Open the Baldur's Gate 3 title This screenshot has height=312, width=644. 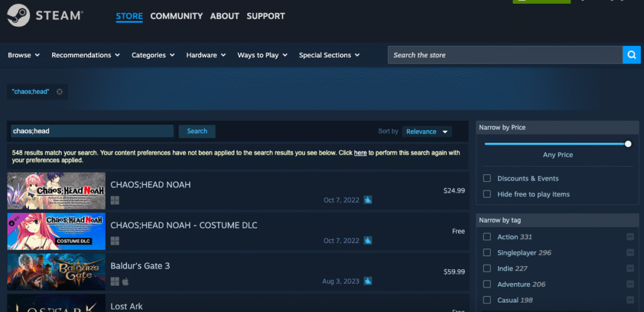[140, 266]
